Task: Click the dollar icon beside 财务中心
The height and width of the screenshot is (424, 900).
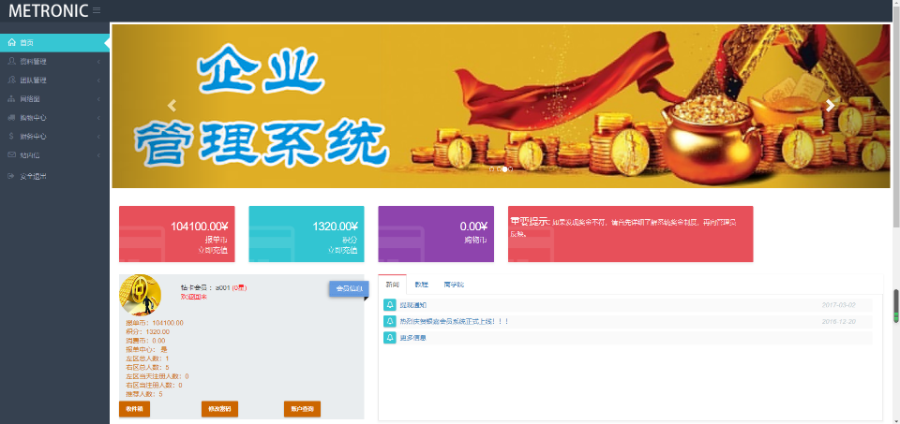Action: tap(11, 137)
